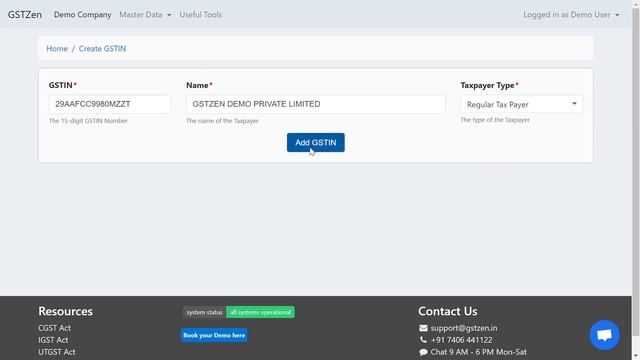Click the name of the Taxpayer help text
This screenshot has height=360, width=640.
(x=222, y=121)
